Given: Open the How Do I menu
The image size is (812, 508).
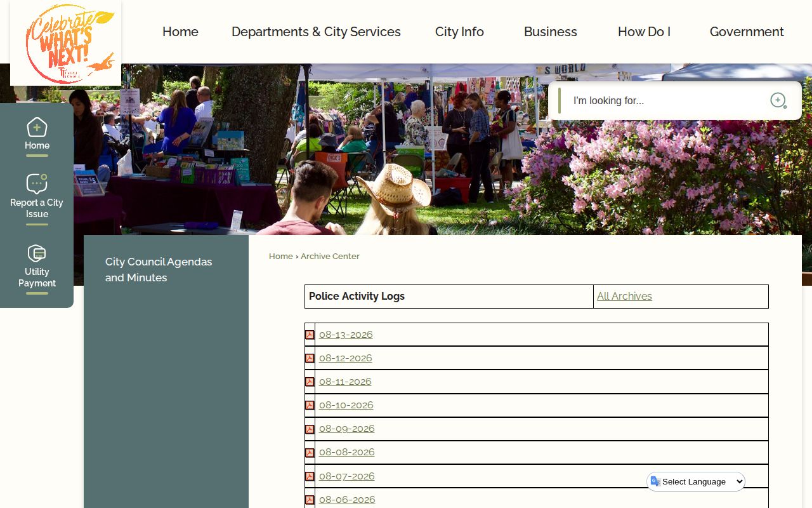Looking at the screenshot, I should coord(644,32).
